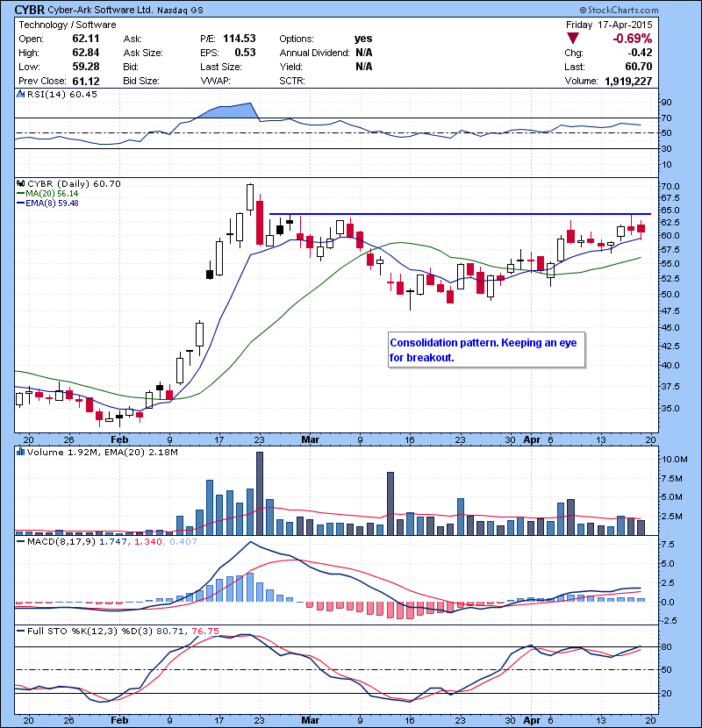Click the CYBR (Daily) 60.70 legend label
The image size is (702, 728).
coord(74,184)
